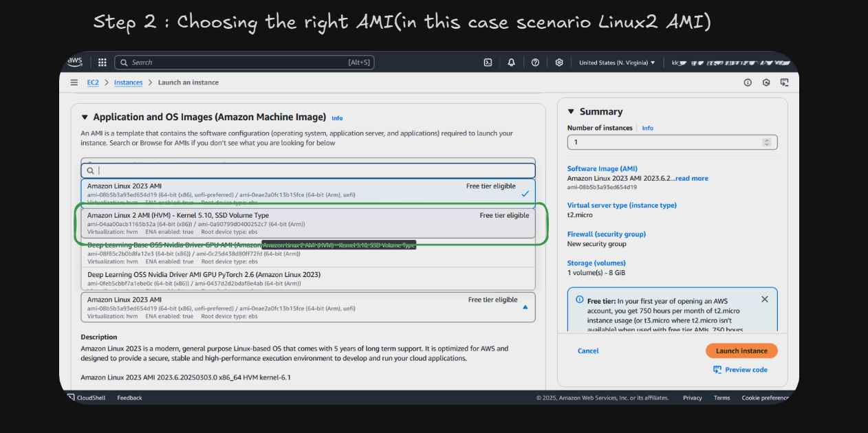
Task: Collapse the AMI selector showing Amazon Linux 2023
Action: [x=525, y=307]
